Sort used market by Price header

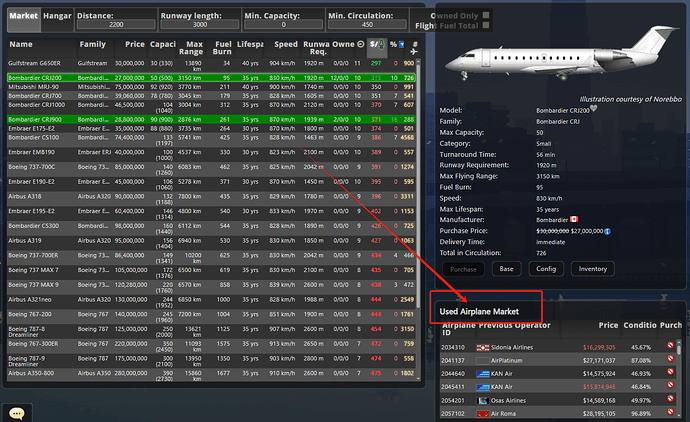click(x=608, y=325)
